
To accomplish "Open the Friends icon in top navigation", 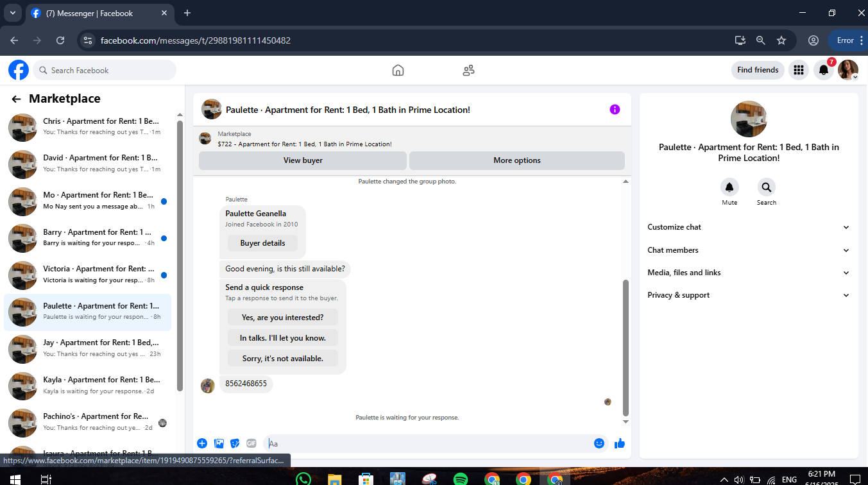I will point(468,70).
